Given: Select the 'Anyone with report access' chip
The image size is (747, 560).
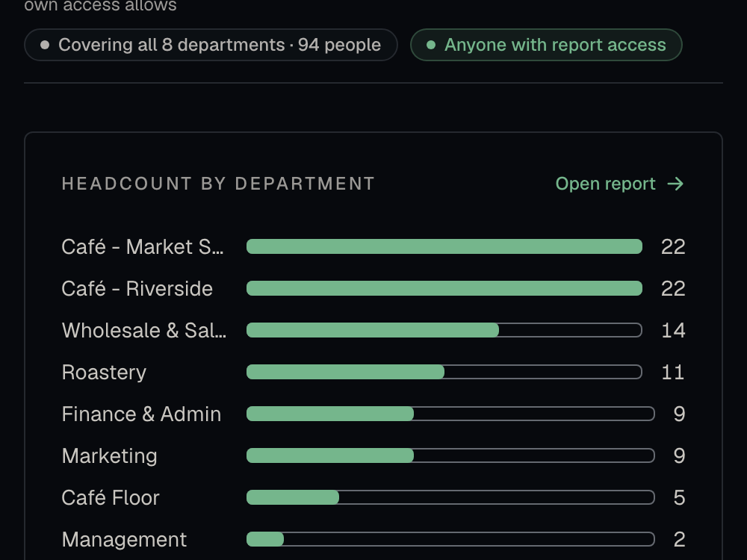Looking at the screenshot, I should pyautogui.click(x=547, y=45).
